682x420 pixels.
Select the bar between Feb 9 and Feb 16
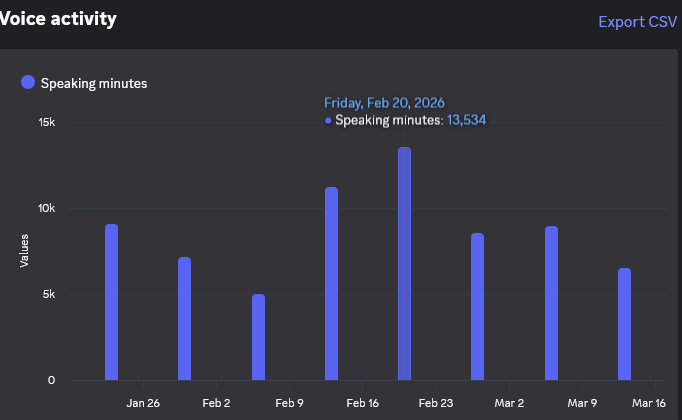[331, 284]
